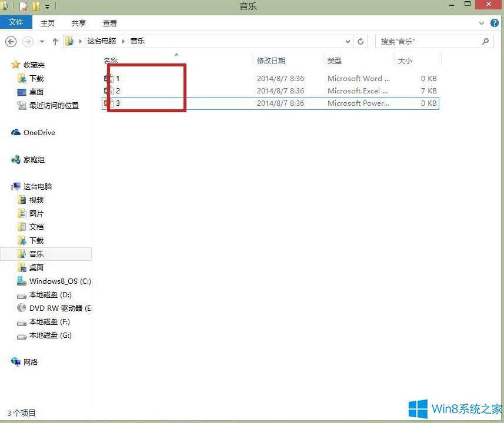
Task: Click the refresh button in address bar
Action: (x=360, y=41)
